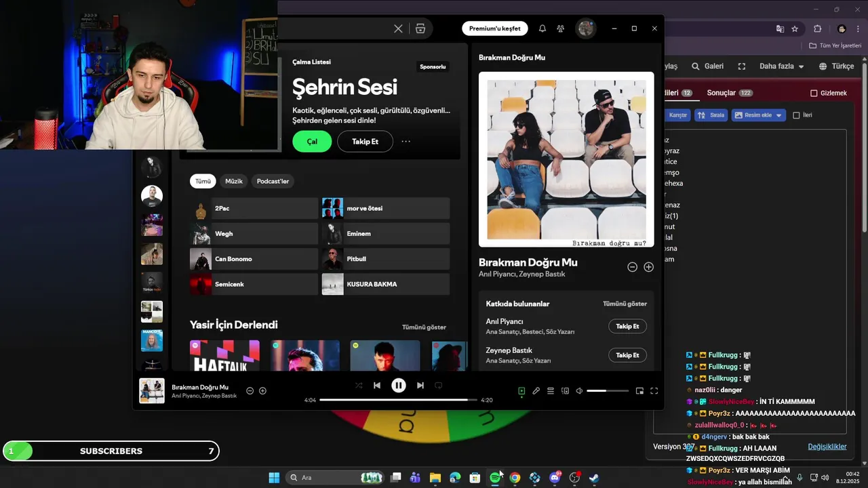Open the Pitbull shortcut tile
Screen dimensions: 868x488
pyautogui.click(x=385, y=259)
